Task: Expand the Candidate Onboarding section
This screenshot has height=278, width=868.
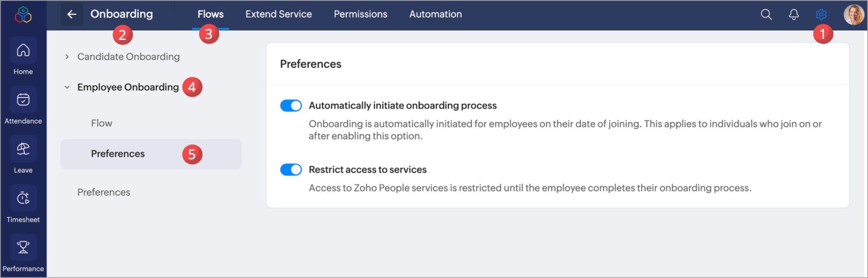Action: point(67,57)
